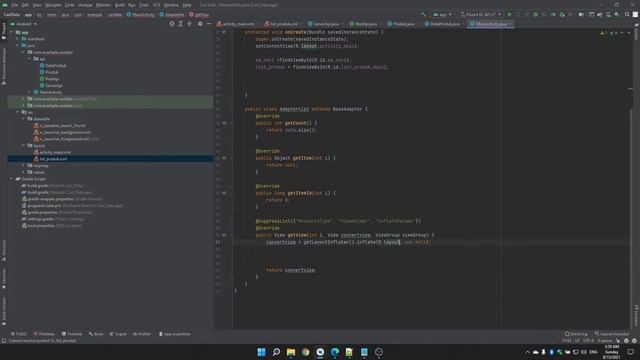This screenshot has width=640, height=360.
Task: Open Project panel gear settings
Action: (x=200, y=24)
